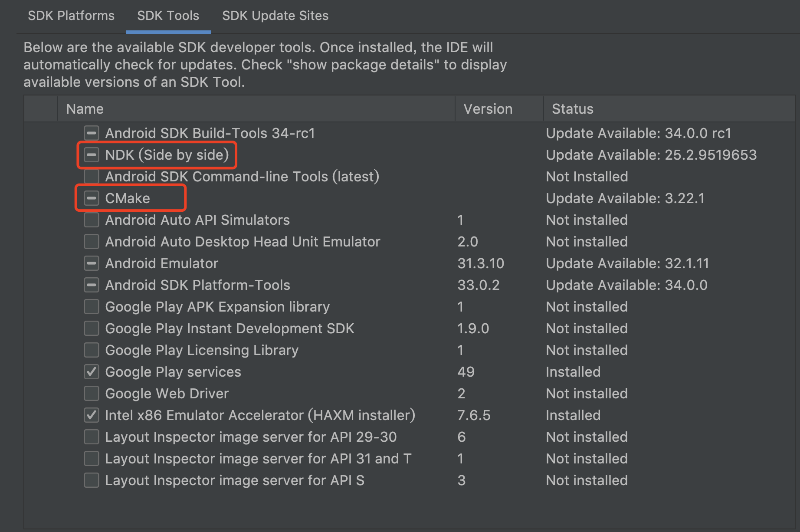Check Google Play Licensing Library box
The image size is (800, 532).
pos(92,350)
